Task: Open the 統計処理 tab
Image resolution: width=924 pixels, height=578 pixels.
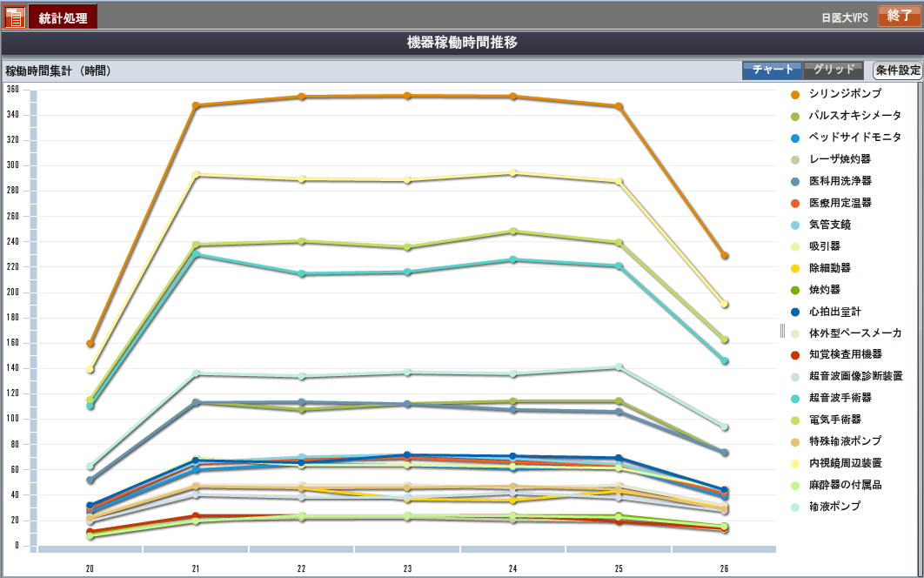Action: pyautogui.click(x=63, y=17)
